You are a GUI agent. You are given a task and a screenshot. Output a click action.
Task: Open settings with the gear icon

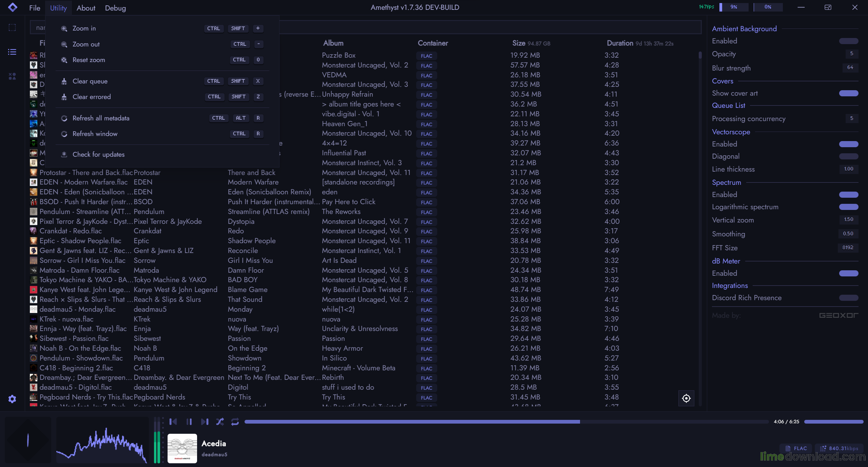(x=12, y=399)
